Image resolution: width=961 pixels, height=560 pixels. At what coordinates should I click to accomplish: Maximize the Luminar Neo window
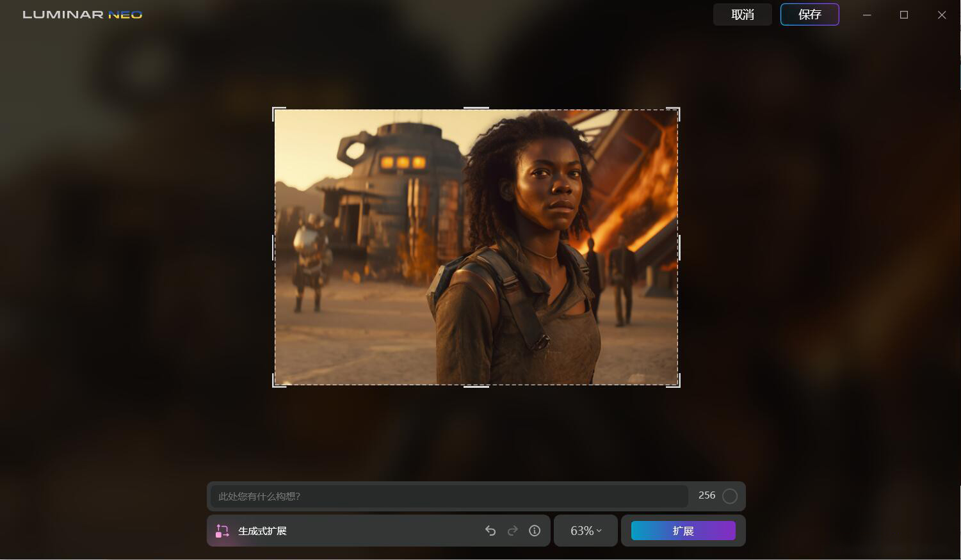pos(904,15)
